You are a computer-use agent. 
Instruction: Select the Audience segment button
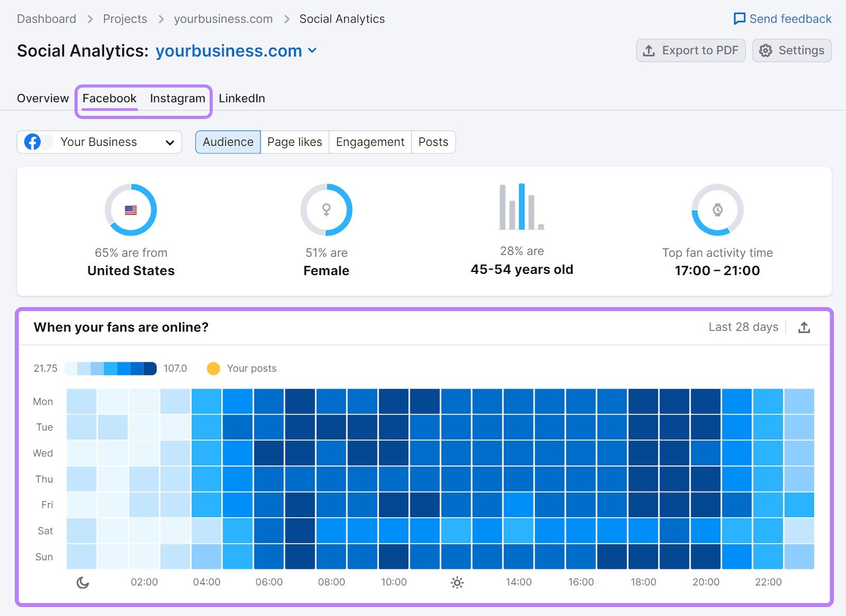(227, 142)
